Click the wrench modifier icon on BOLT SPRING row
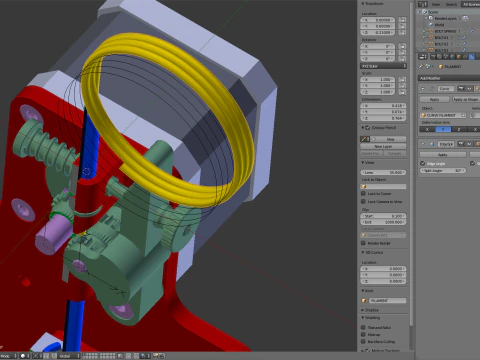Image resolution: width=480 pixels, height=360 pixels. (472, 31)
